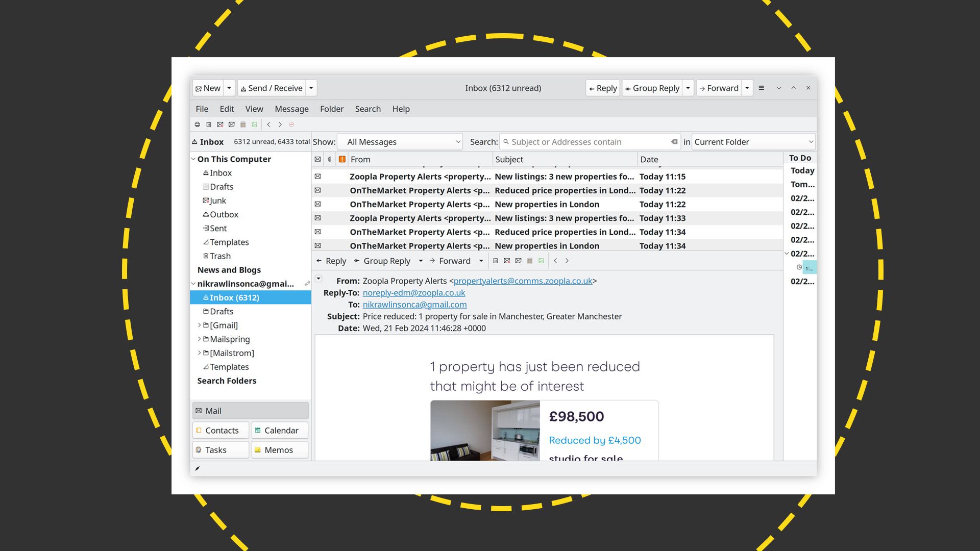Open the Show All Messages dropdown
Image resolution: width=980 pixels, height=551 pixels.
click(x=401, y=142)
